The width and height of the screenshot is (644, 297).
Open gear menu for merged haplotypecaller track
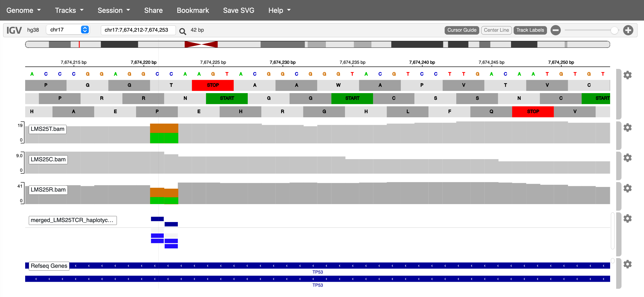click(x=627, y=218)
